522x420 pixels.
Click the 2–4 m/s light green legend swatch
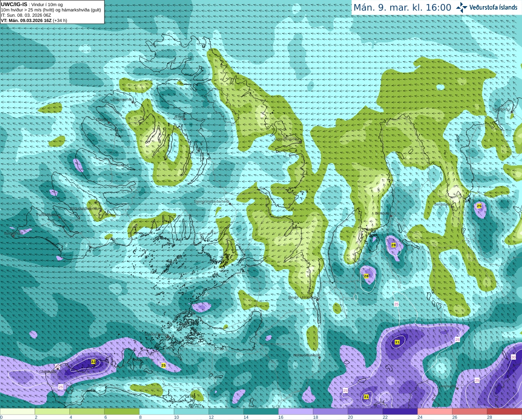pyautogui.click(x=52, y=411)
